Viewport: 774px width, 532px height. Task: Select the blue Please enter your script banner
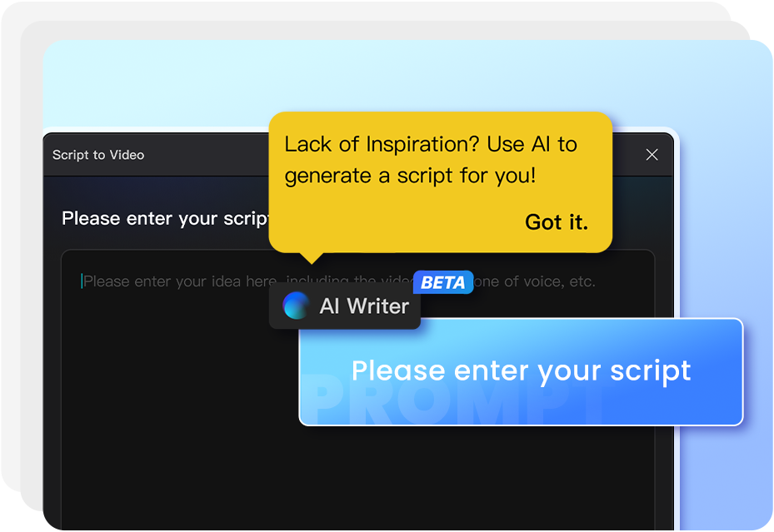click(x=521, y=372)
